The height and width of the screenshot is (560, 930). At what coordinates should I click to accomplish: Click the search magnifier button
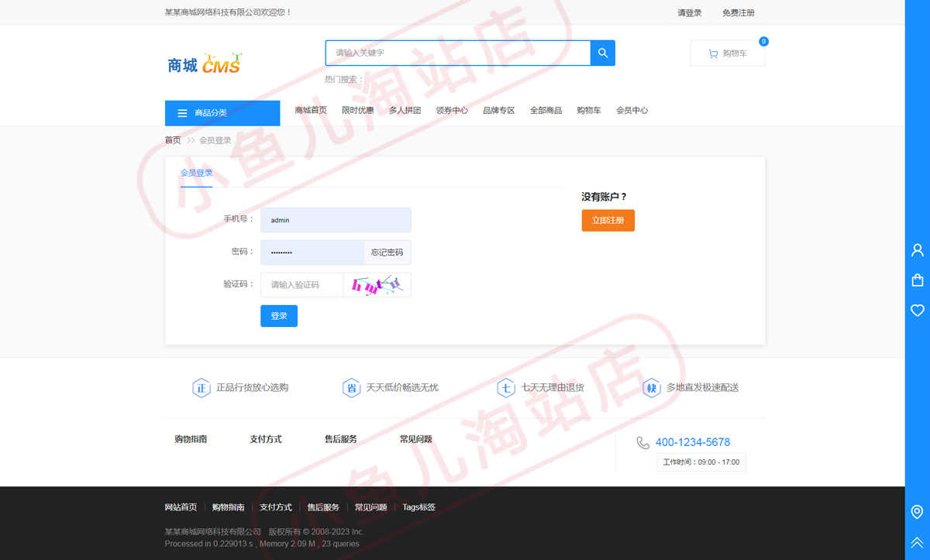tap(603, 53)
